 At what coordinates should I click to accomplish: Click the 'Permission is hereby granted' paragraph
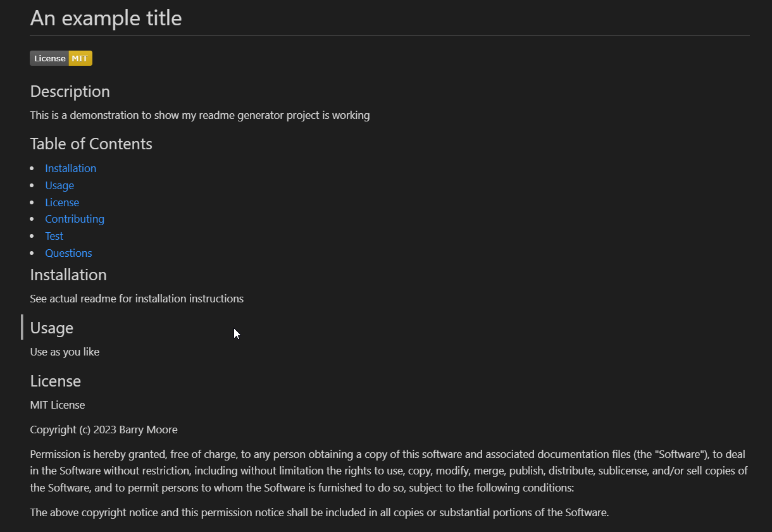(389, 471)
